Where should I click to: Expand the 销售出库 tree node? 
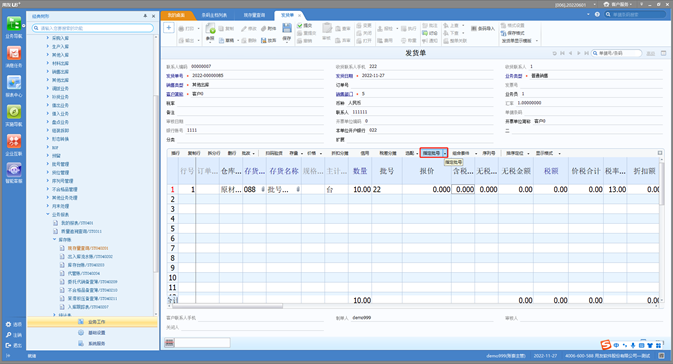(48, 71)
